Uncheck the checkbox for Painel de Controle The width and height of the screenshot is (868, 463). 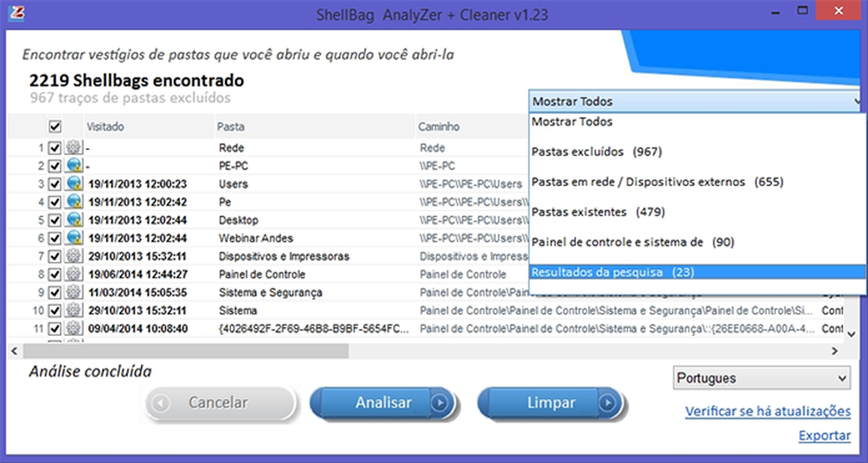55,274
